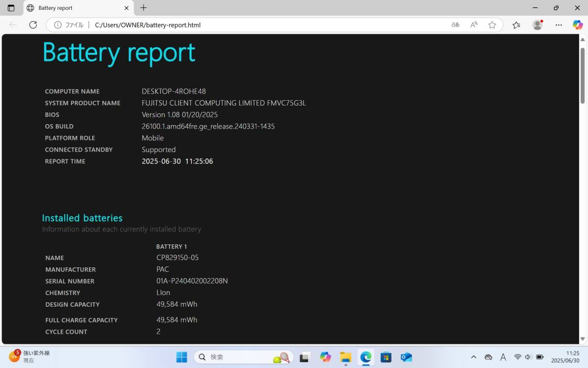Open the tab actions menu icon
The image size is (588, 368).
[11, 8]
